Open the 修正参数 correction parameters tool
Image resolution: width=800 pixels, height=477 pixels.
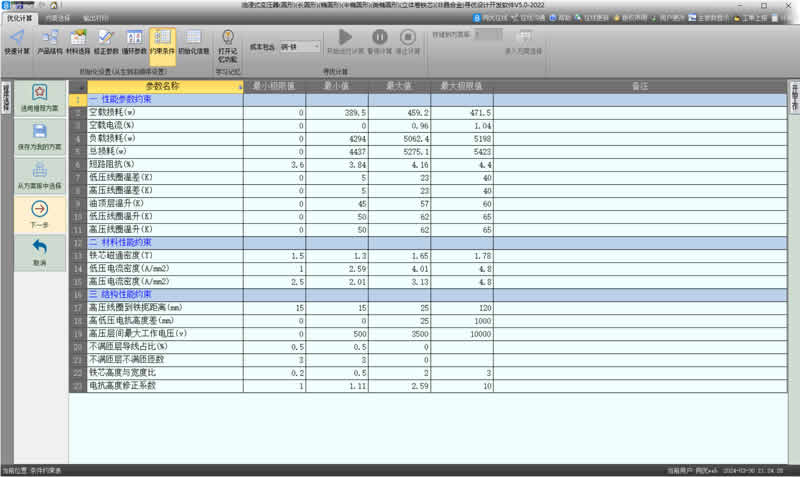[x=106, y=42]
